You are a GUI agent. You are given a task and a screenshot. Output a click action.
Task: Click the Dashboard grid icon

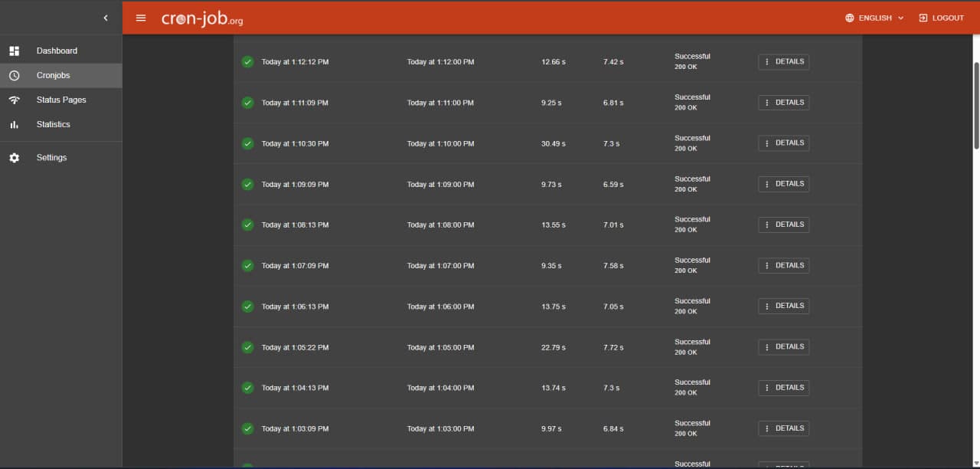pyautogui.click(x=14, y=51)
